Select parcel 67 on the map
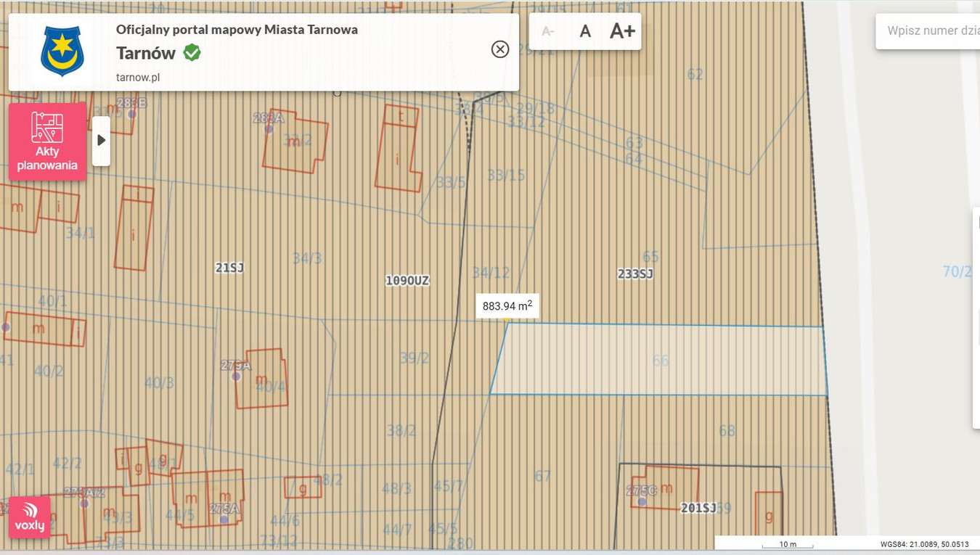The image size is (980, 555). coord(542,476)
